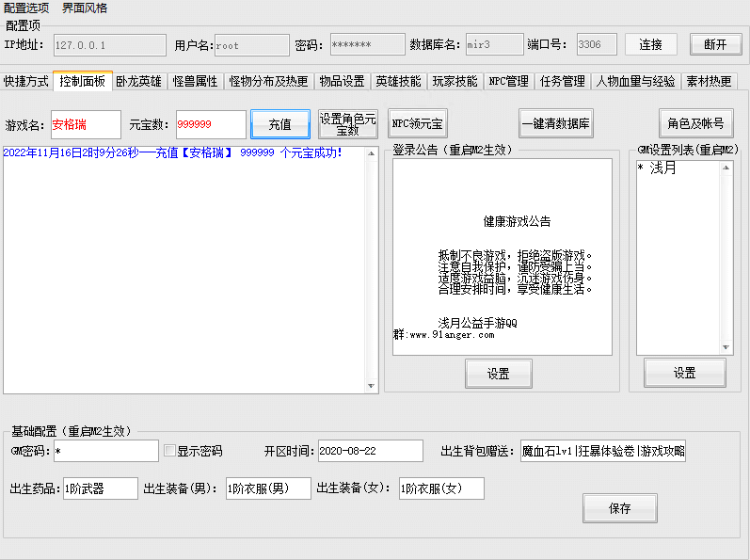Click the 充值 button
750x560 pixels.
pyautogui.click(x=279, y=124)
